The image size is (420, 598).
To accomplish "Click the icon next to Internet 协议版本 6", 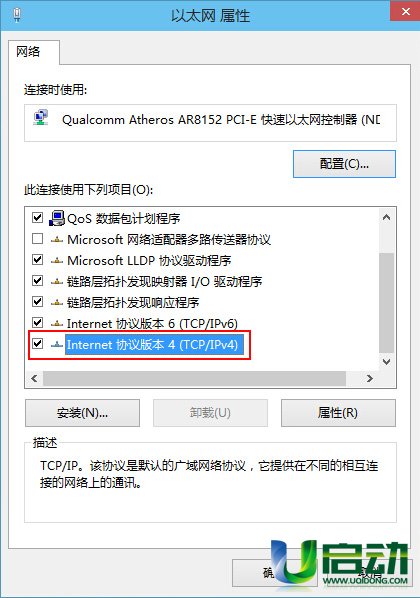I will [57, 324].
